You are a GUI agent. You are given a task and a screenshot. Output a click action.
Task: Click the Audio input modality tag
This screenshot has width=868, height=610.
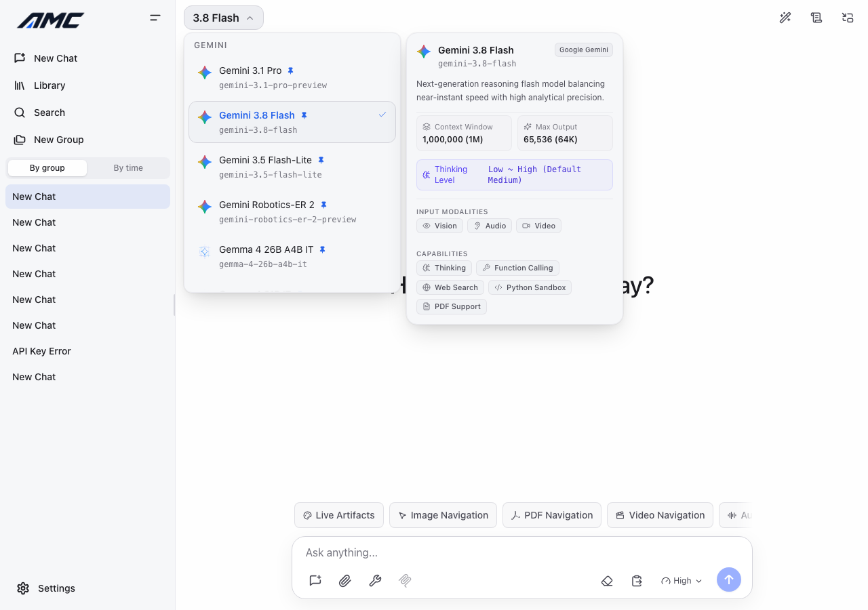point(490,226)
